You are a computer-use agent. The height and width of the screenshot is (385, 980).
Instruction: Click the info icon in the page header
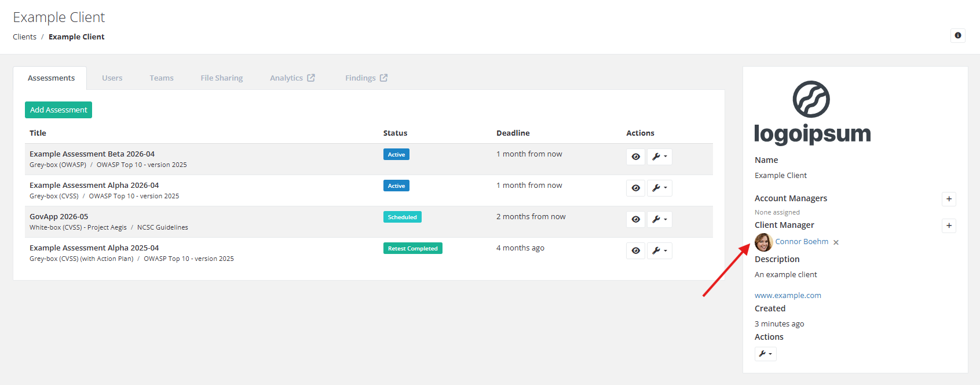(957, 36)
